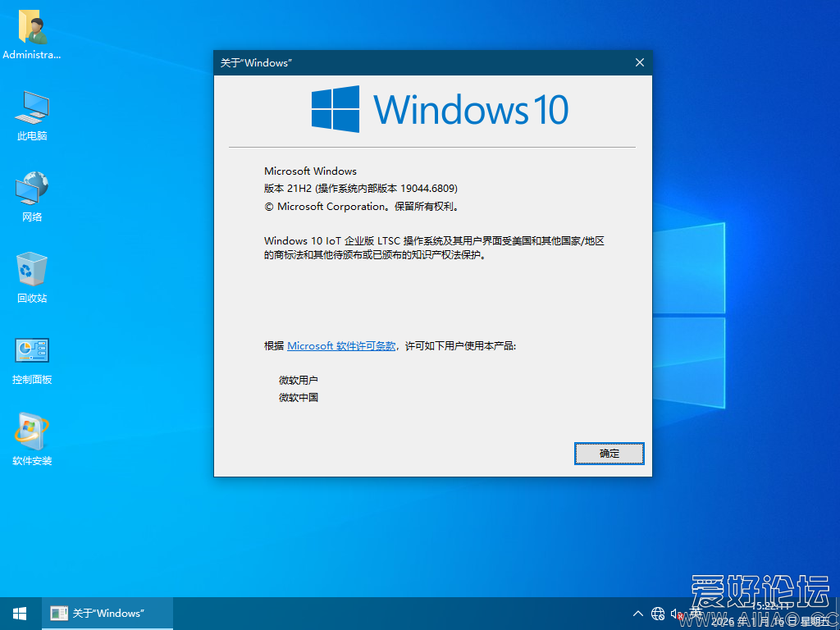The height and width of the screenshot is (630, 840).
Task: Click the dialog title bar text 关于"Windows"
Action: click(256, 62)
